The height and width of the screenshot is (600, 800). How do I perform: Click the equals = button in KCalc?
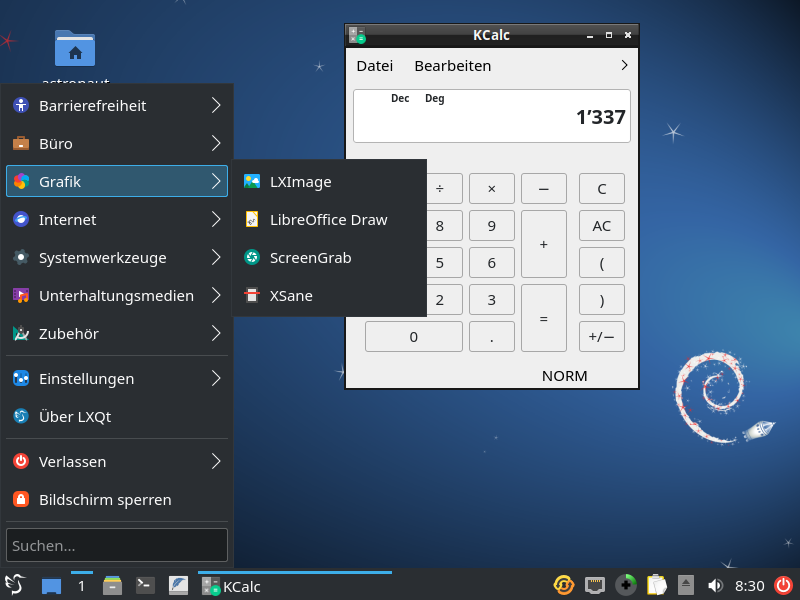[544, 318]
